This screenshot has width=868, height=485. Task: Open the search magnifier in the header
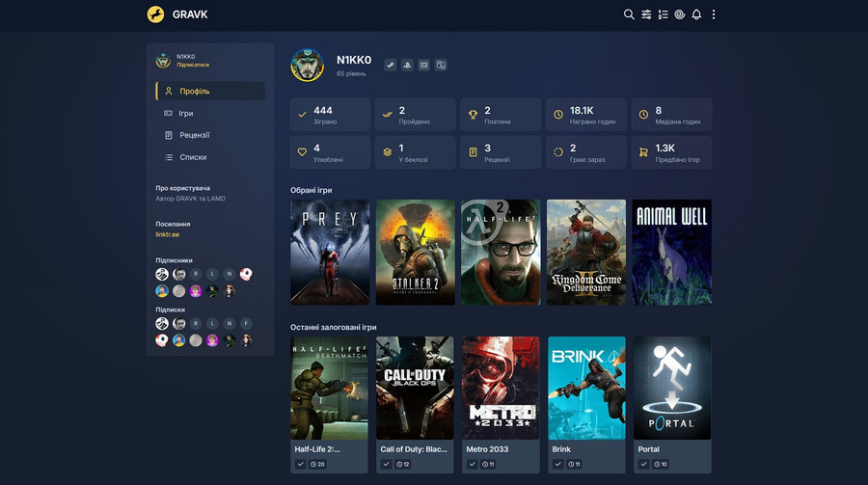(x=629, y=14)
